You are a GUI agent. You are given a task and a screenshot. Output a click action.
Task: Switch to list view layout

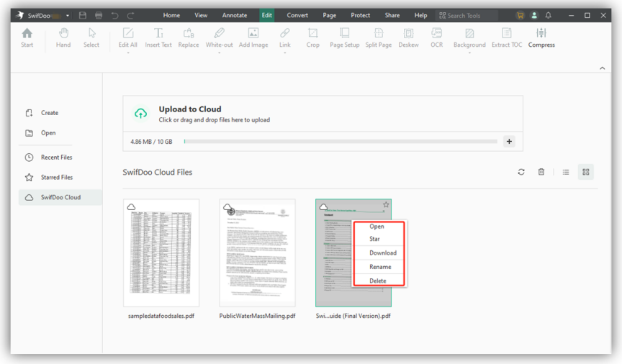pyautogui.click(x=566, y=172)
